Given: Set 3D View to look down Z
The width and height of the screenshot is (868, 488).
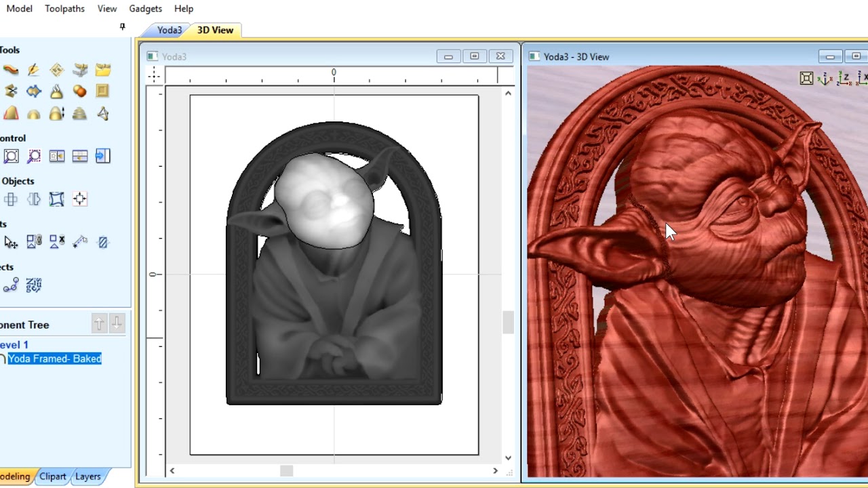Looking at the screenshot, I should (844, 79).
